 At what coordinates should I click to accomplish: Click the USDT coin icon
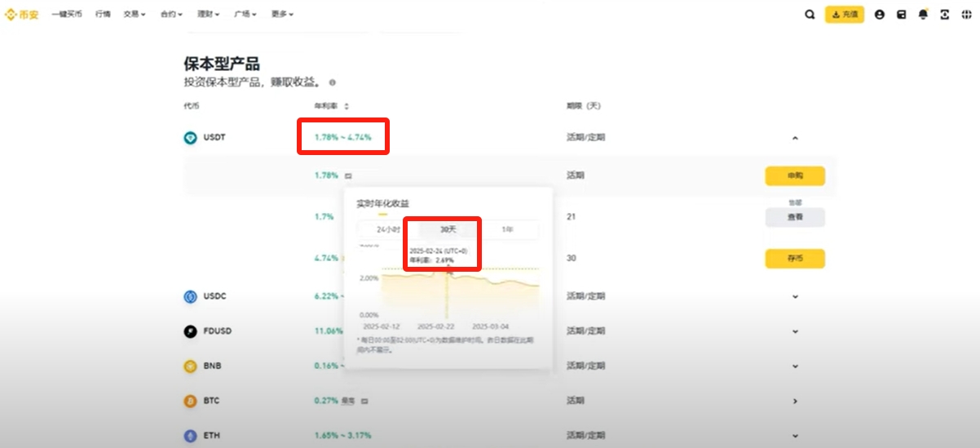[x=190, y=138]
